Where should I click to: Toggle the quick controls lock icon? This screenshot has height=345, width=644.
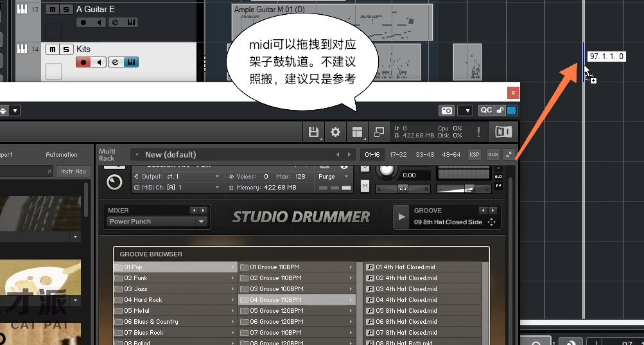pyautogui.click(x=500, y=111)
